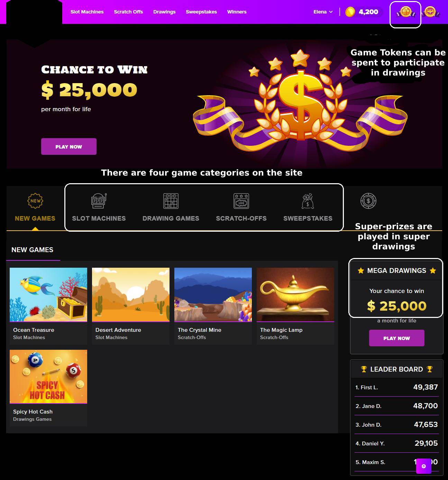
Task: Expand the Elena account dropdown
Action: [x=323, y=12]
